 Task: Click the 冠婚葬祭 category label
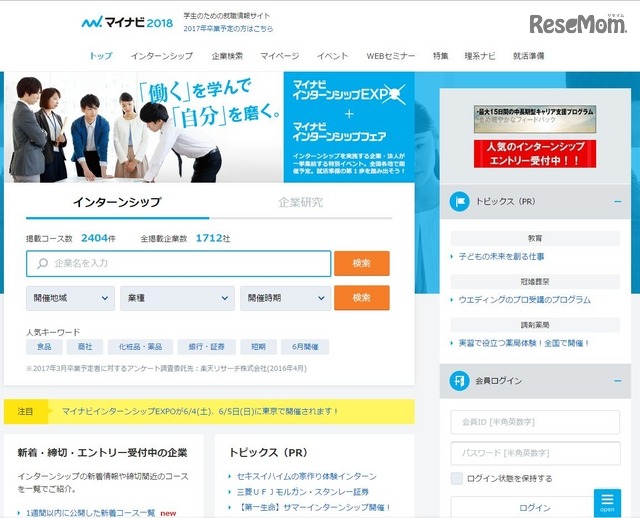[535, 282]
